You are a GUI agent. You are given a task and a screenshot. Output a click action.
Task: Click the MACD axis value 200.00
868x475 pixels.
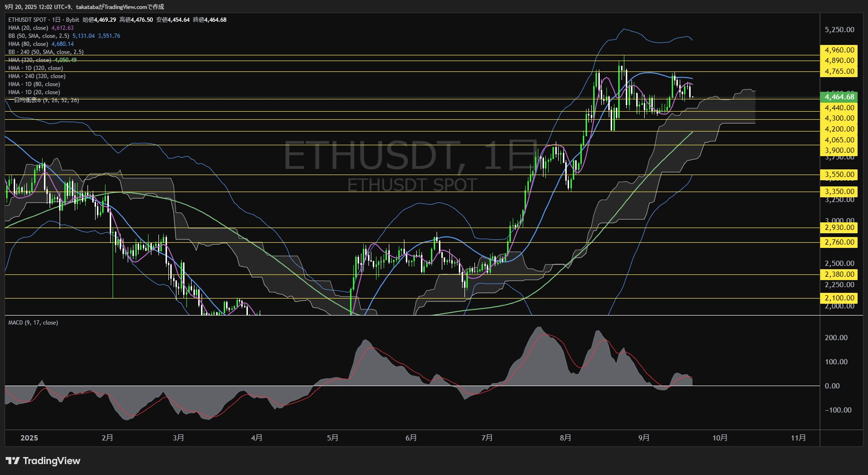[836, 338]
